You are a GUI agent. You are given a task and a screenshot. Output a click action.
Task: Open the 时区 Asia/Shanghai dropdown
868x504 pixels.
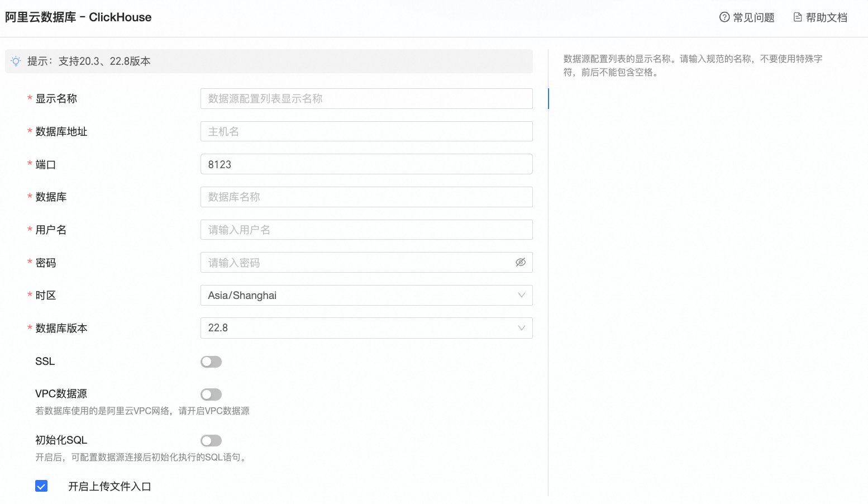366,295
